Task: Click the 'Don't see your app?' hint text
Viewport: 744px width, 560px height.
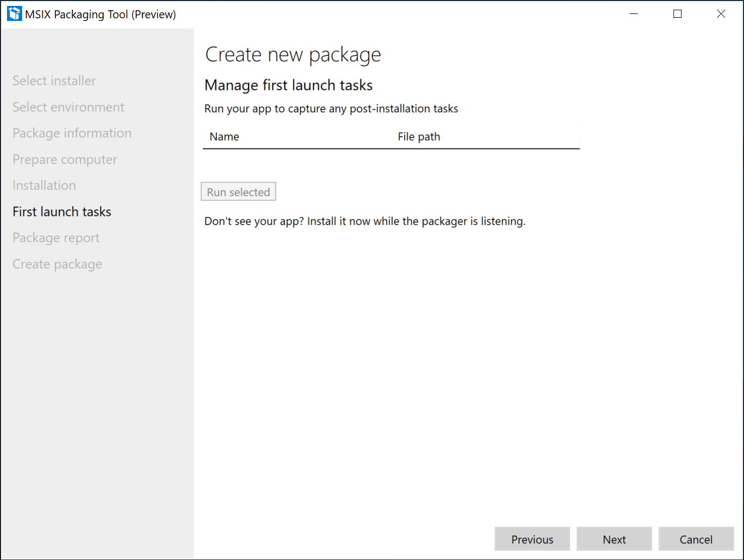Action: click(365, 222)
